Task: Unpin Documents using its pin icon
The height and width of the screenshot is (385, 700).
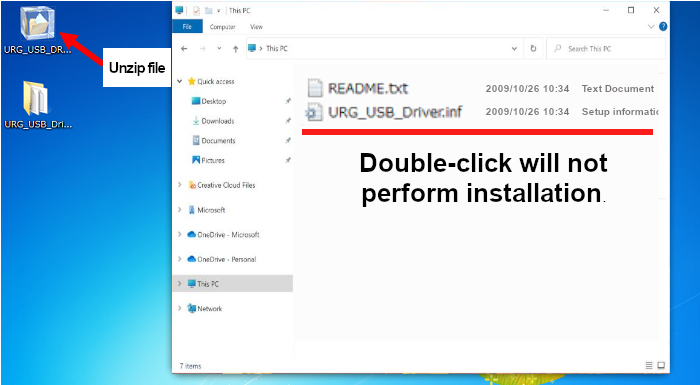Action: coord(288,141)
